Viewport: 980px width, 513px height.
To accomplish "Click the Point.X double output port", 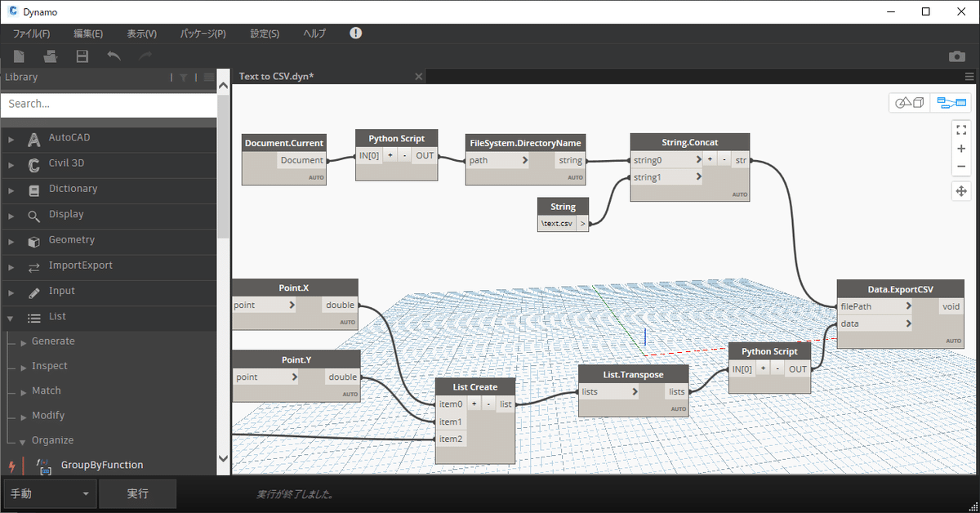I will (x=340, y=305).
